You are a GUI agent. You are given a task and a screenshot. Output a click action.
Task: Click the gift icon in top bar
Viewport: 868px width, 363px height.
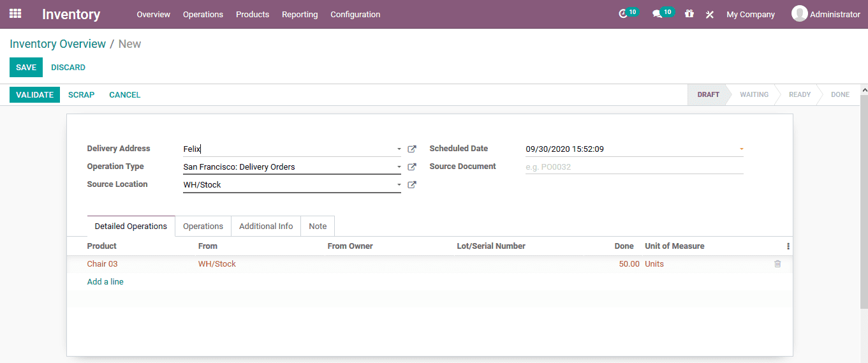click(689, 14)
